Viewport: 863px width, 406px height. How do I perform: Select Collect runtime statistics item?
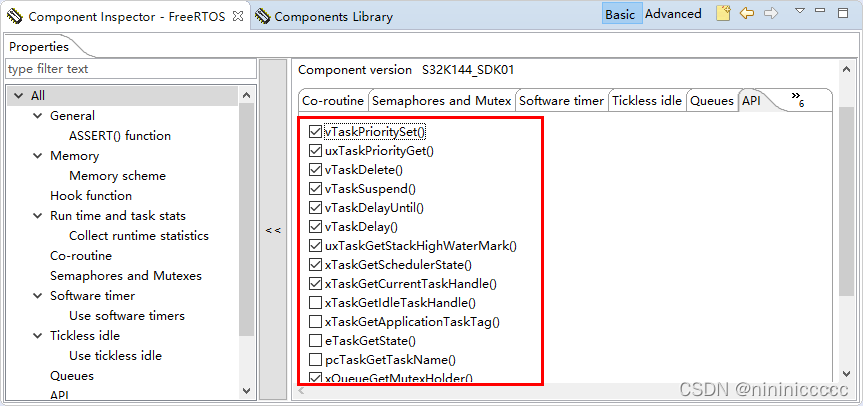coord(139,236)
